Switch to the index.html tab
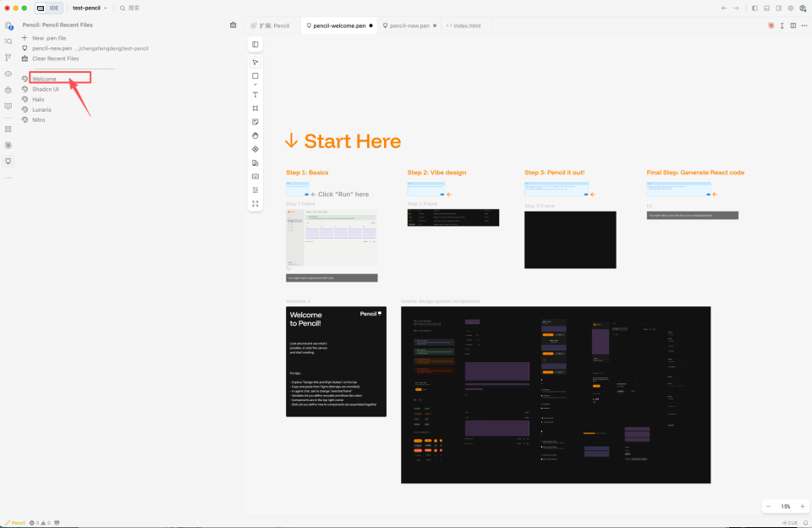The width and height of the screenshot is (812, 528). (464, 25)
